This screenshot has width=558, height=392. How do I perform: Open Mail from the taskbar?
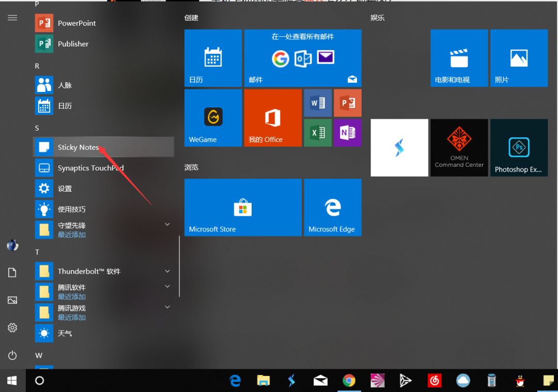[320, 381]
